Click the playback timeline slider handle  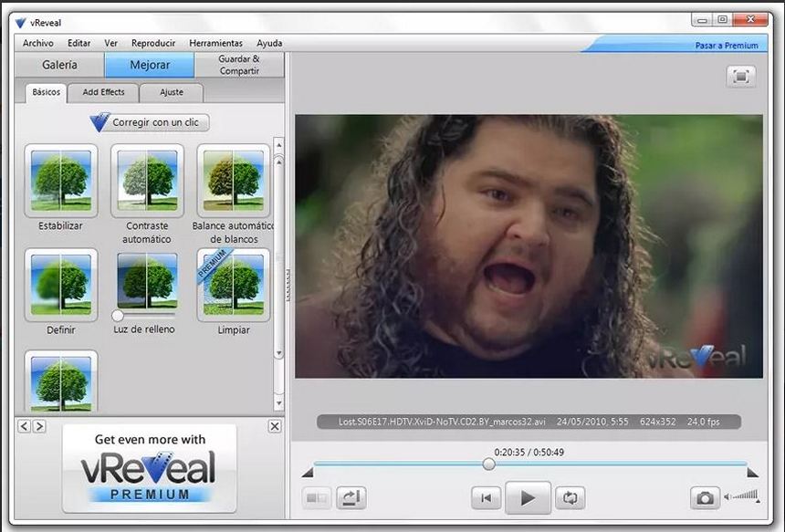point(489,464)
